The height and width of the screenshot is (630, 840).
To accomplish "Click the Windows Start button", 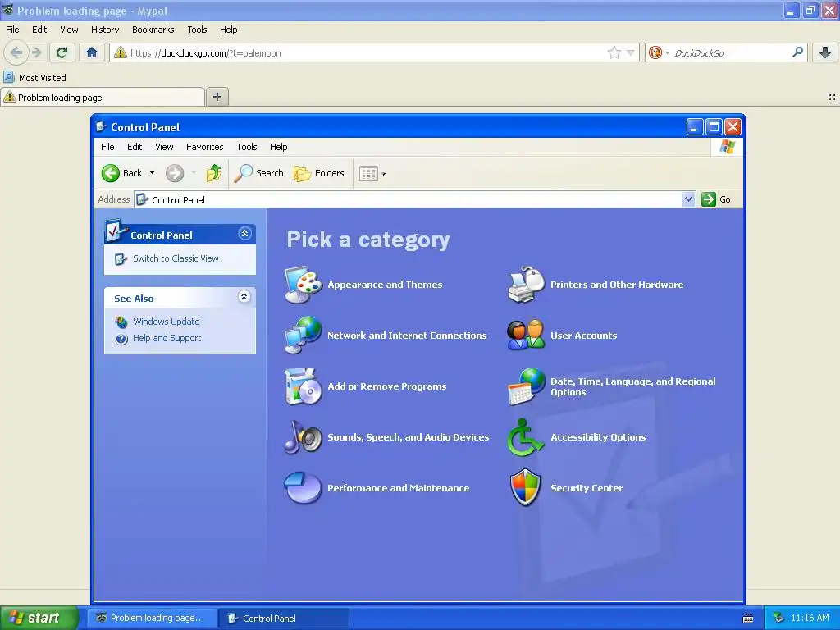I will (x=39, y=618).
